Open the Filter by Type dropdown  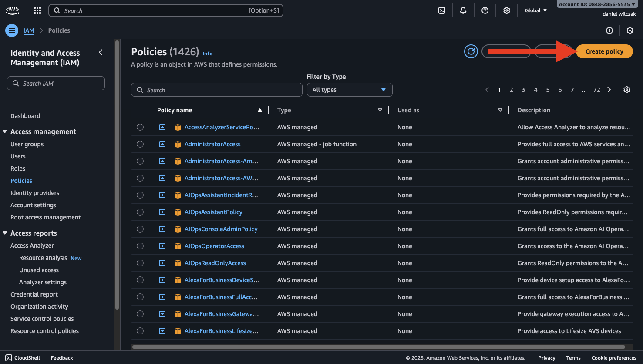(349, 90)
